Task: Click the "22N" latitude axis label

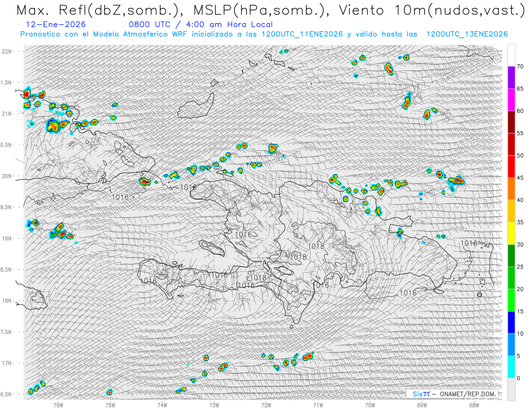Action: (7, 51)
